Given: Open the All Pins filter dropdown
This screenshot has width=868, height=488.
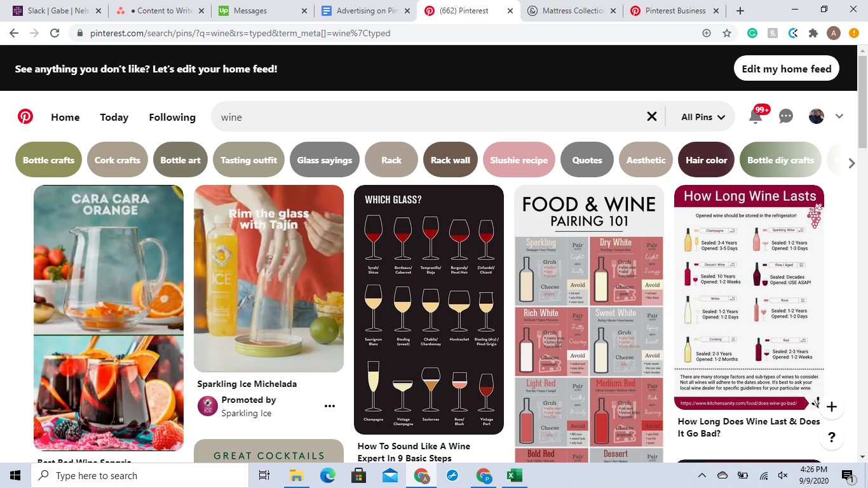Looking at the screenshot, I should click(703, 117).
